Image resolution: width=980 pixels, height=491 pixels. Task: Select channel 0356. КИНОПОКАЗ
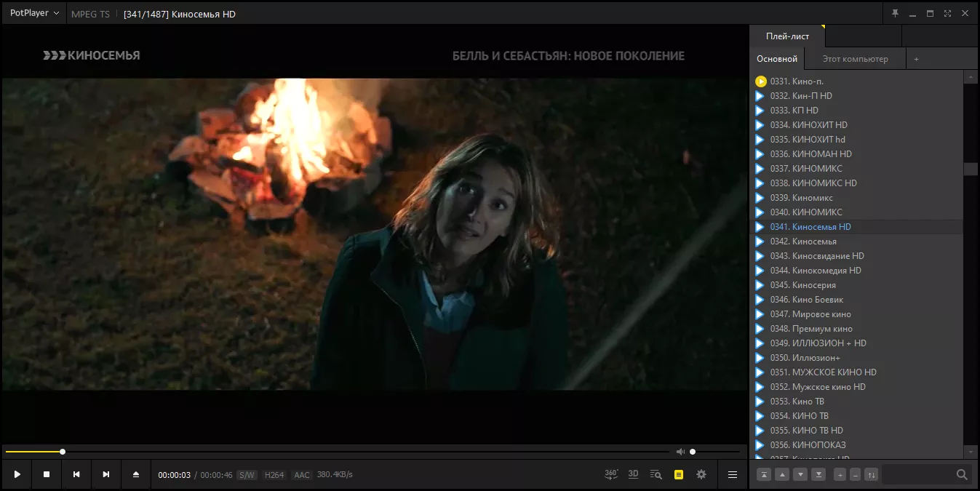(x=856, y=445)
